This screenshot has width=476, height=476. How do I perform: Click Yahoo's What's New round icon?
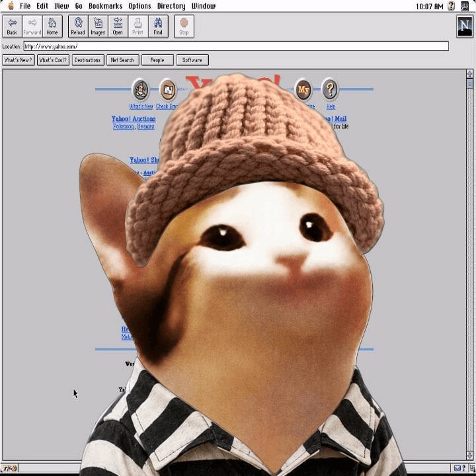pos(141,89)
